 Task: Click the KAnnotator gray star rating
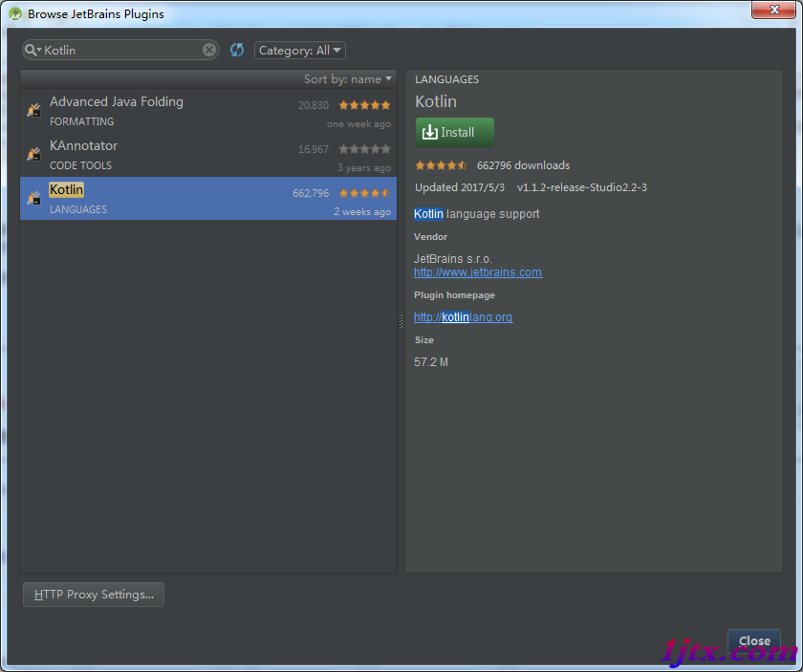(364, 149)
